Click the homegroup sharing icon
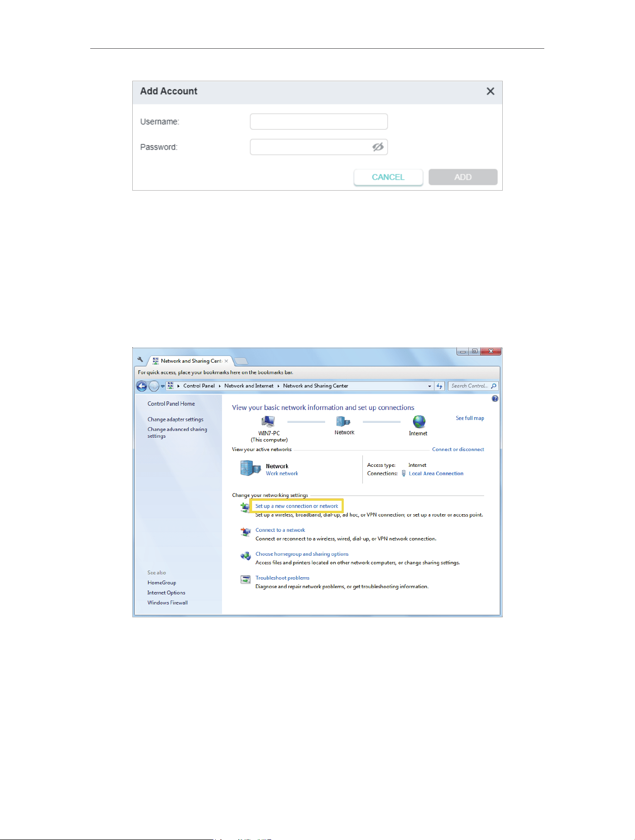The image size is (635, 840). pyautogui.click(x=245, y=556)
